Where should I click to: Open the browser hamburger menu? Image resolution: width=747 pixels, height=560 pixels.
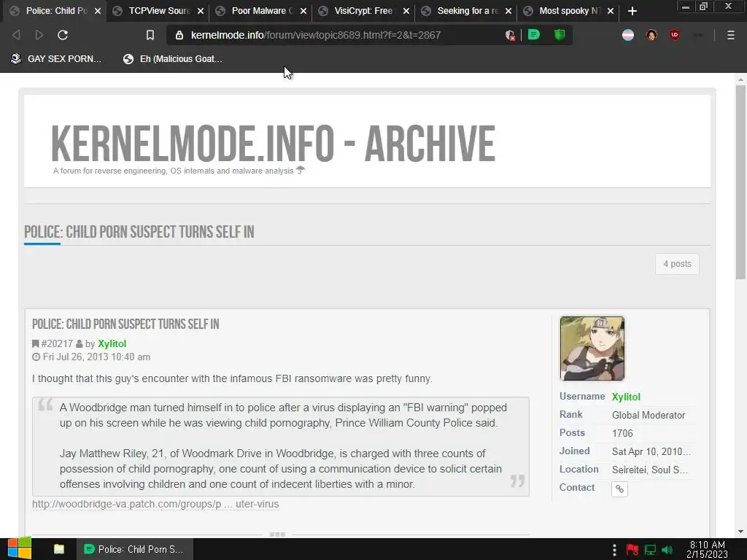730,35
